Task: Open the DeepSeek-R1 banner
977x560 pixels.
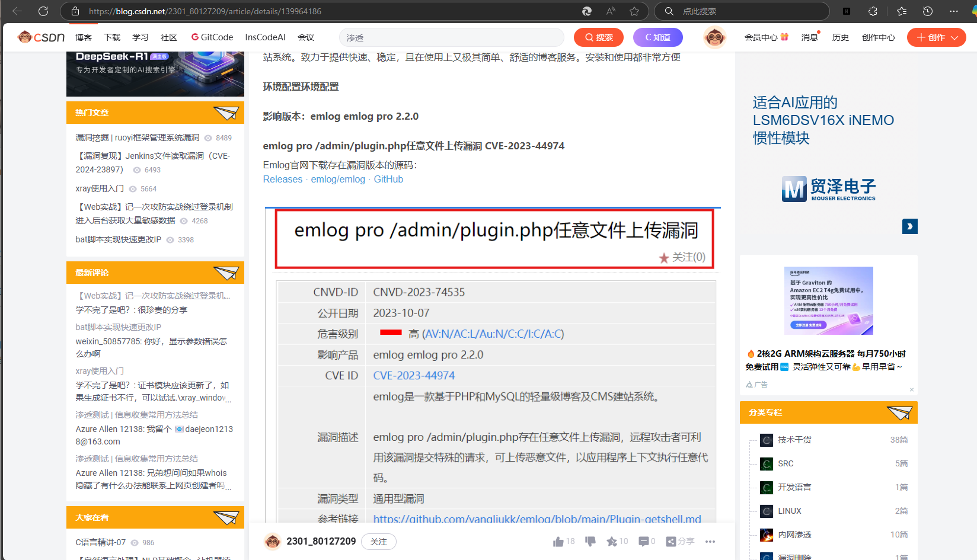Action: (x=155, y=74)
